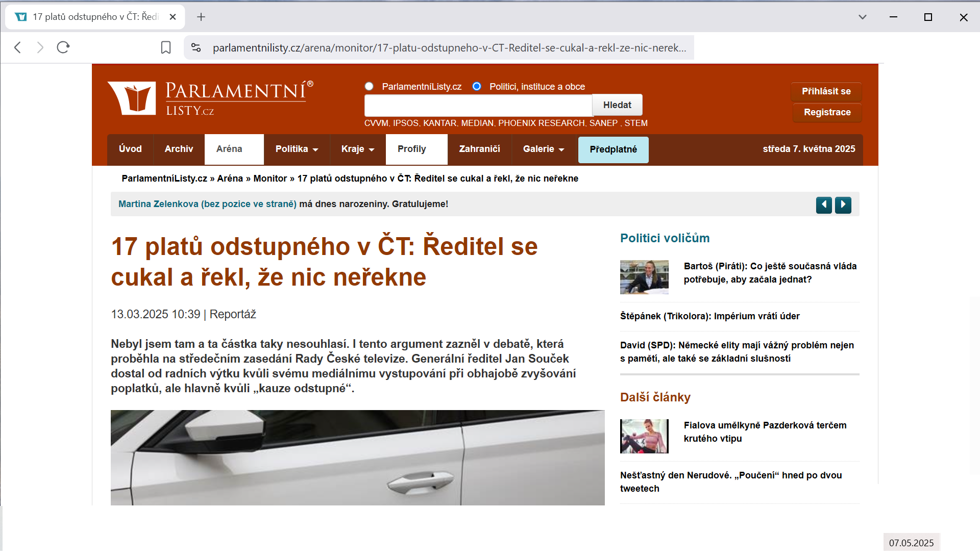
Task: Go back with the browser back arrow
Action: coord(18,47)
